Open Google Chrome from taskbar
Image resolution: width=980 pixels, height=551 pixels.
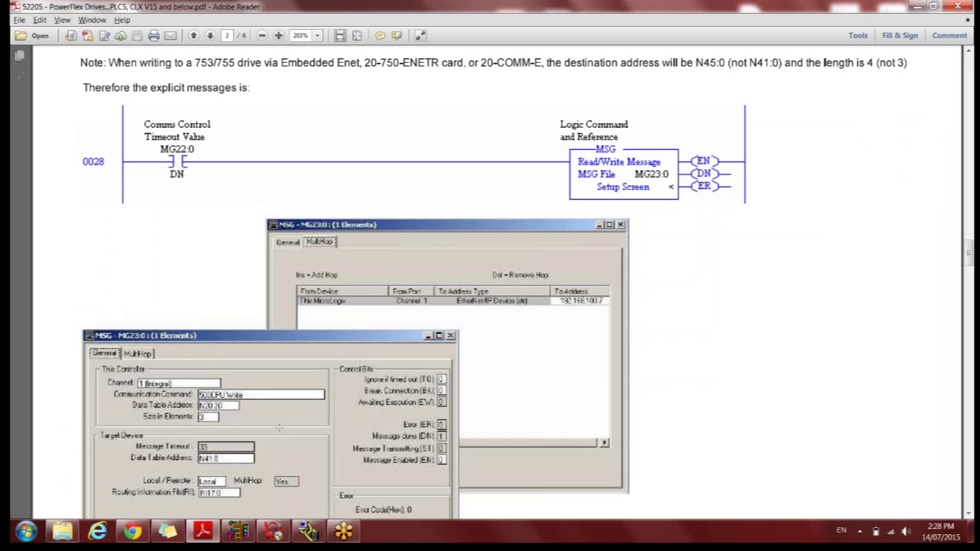132,531
